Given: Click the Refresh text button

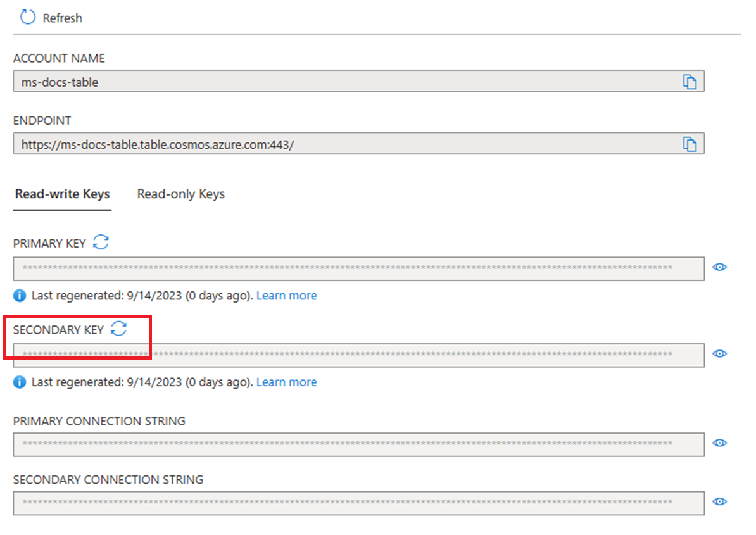Looking at the screenshot, I should point(62,18).
